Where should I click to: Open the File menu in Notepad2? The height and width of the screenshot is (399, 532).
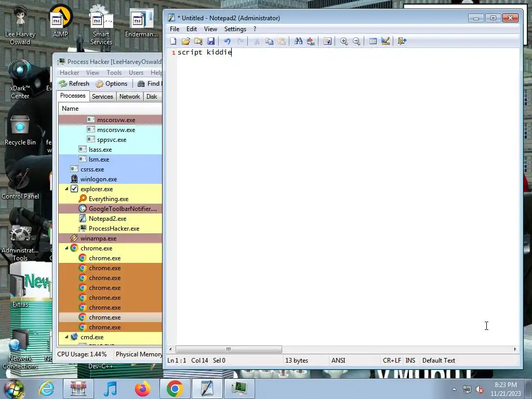(175, 29)
